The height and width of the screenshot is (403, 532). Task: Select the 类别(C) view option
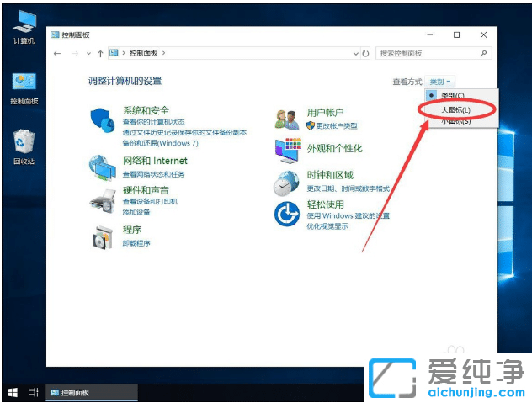[461, 95]
